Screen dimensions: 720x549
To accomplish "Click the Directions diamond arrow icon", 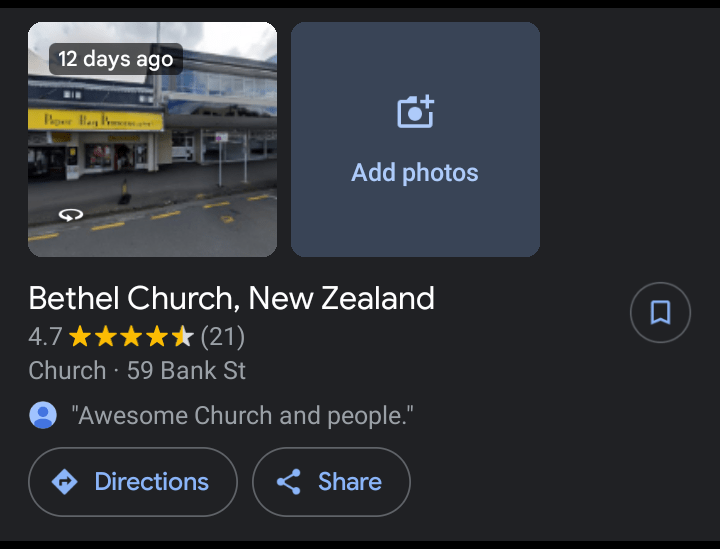I will (x=65, y=482).
